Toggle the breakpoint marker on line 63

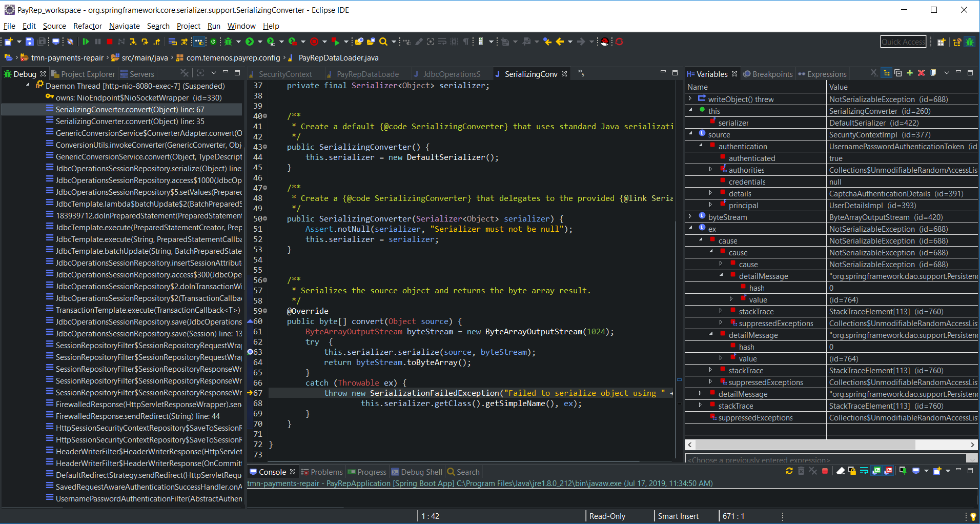(250, 352)
